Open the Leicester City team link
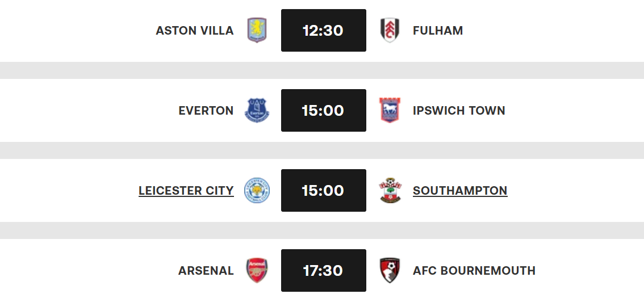Image resolution: width=644 pixels, height=298 pixels. pos(186,191)
